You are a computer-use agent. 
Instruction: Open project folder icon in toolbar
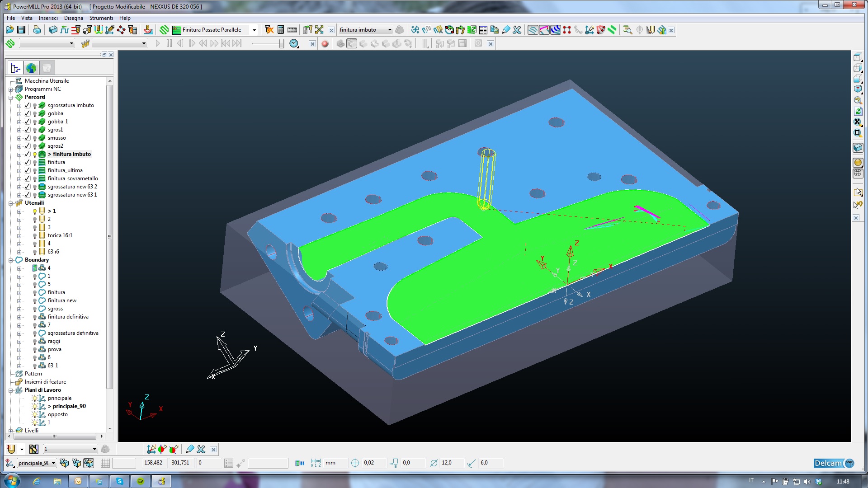click(x=10, y=30)
